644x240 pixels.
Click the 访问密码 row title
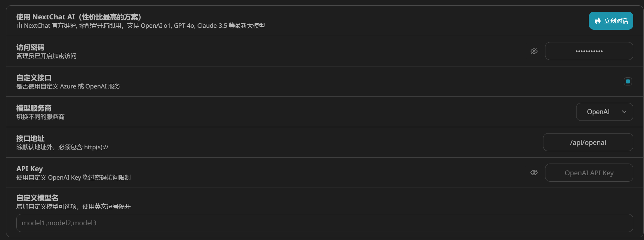pos(30,47)
